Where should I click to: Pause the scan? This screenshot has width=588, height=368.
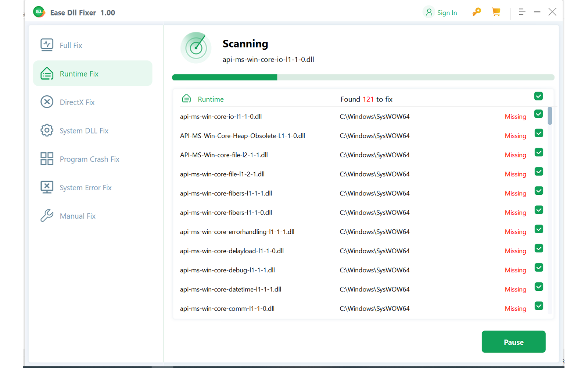(513, 342)
